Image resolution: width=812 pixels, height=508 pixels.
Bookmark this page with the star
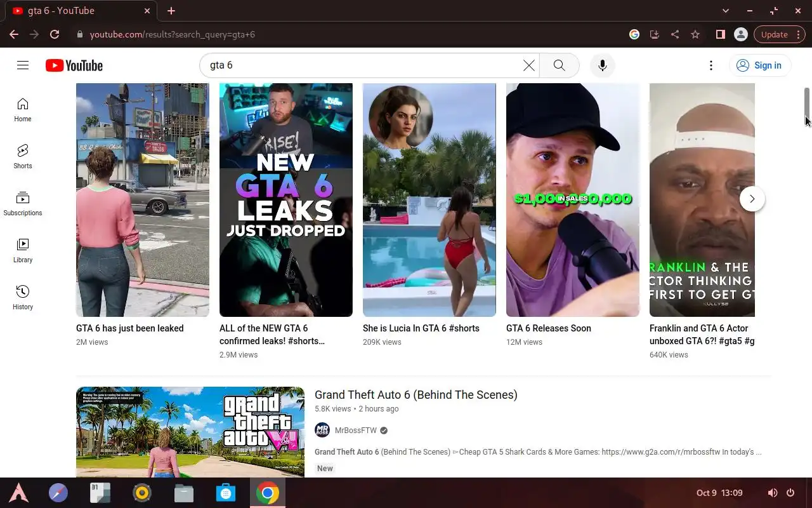695,34
